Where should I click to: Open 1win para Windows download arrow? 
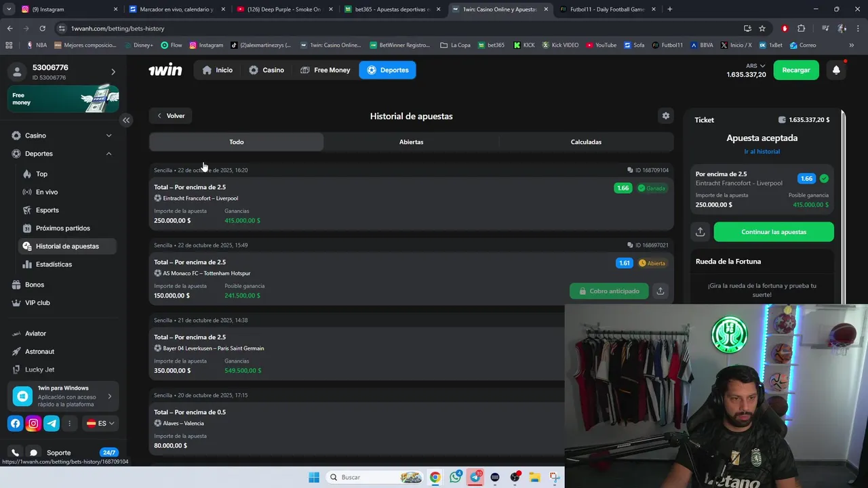tap(110, 396)
